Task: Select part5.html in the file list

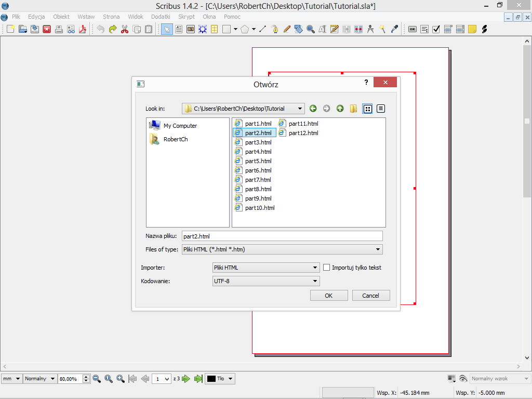Action: click(258, 161)
